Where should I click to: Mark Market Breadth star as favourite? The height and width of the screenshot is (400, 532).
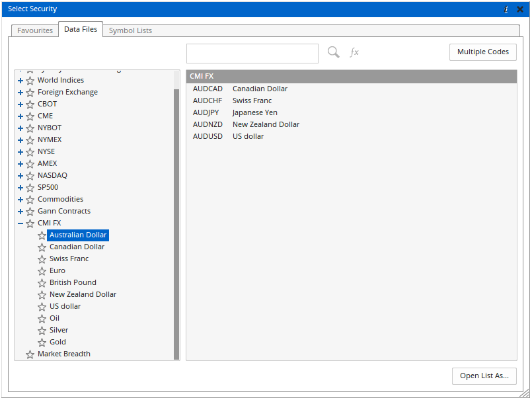pos(30,354)
